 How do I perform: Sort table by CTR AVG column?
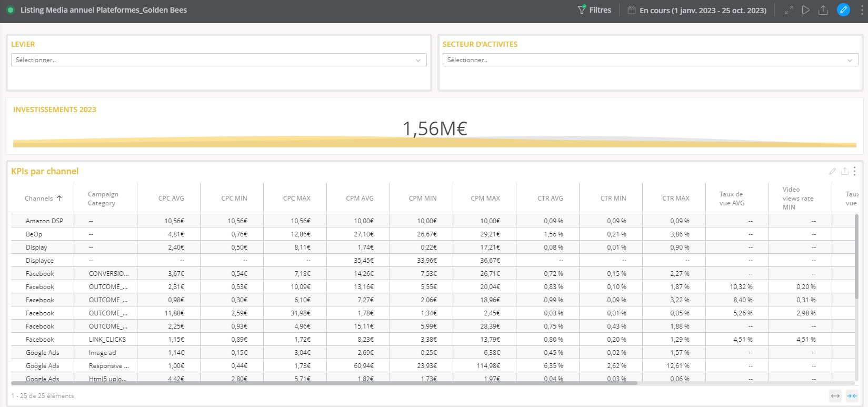[550, 198]
